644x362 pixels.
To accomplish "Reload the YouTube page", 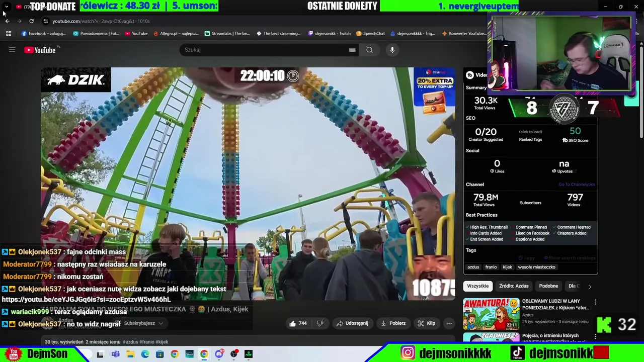I will tap(31, 21).
